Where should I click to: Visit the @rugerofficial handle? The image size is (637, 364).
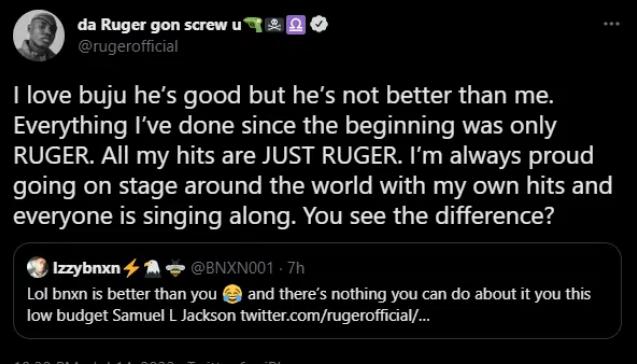128,46
